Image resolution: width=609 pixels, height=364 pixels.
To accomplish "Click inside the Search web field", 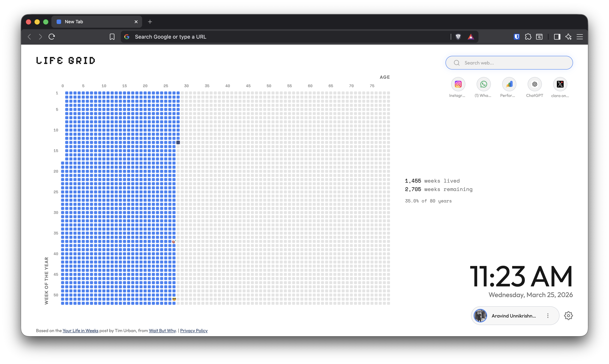I will (x=509, y=63).
